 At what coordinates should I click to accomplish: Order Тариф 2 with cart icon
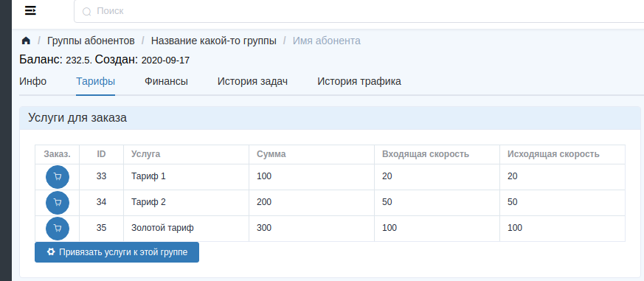(58, 203)
